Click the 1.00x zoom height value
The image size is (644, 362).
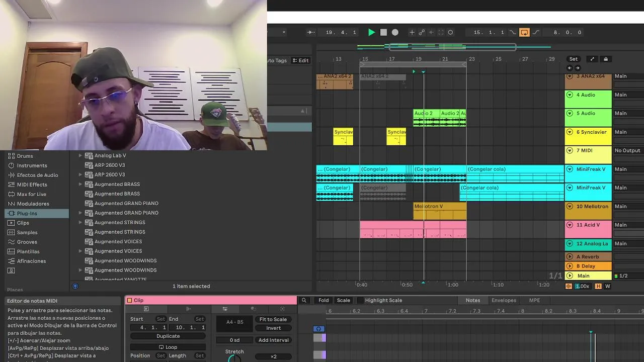pos(582,286)
